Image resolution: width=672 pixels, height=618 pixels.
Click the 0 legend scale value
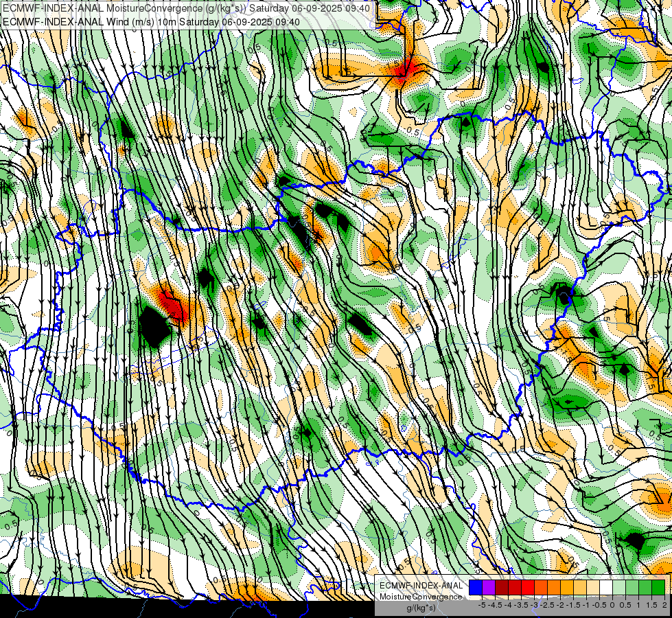(x=612, y=605)
